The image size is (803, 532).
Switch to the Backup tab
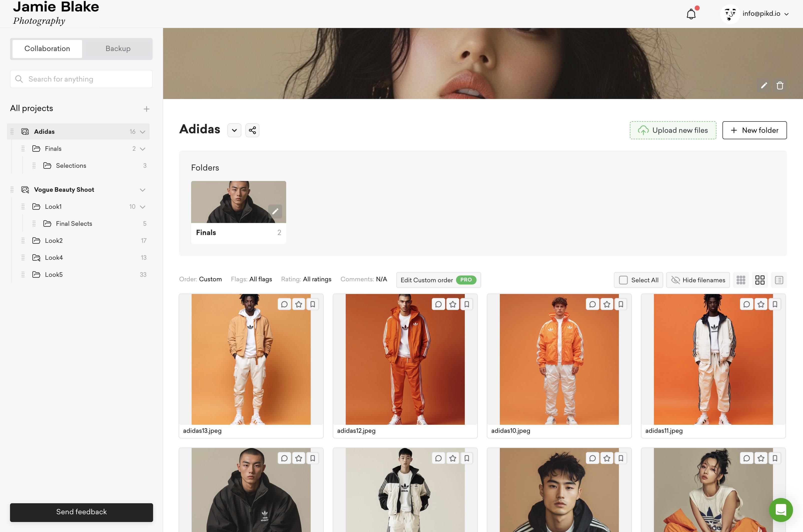click(118, 48)
